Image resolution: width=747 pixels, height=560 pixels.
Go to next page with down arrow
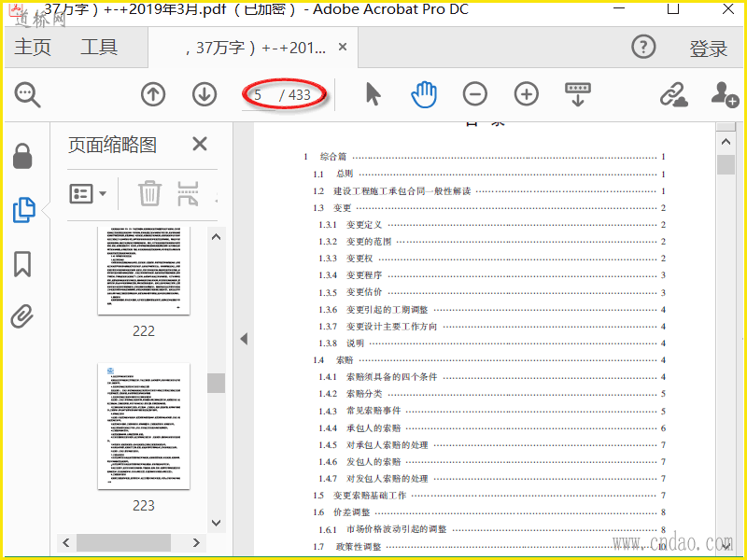tap(204, 94)
